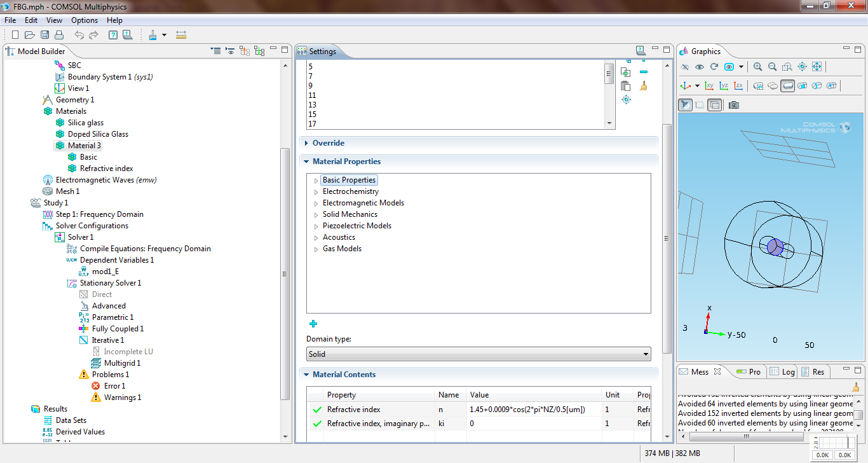Click the New model toolbar icon
Viewport: 868px width, 463px height.
[15, 35]
